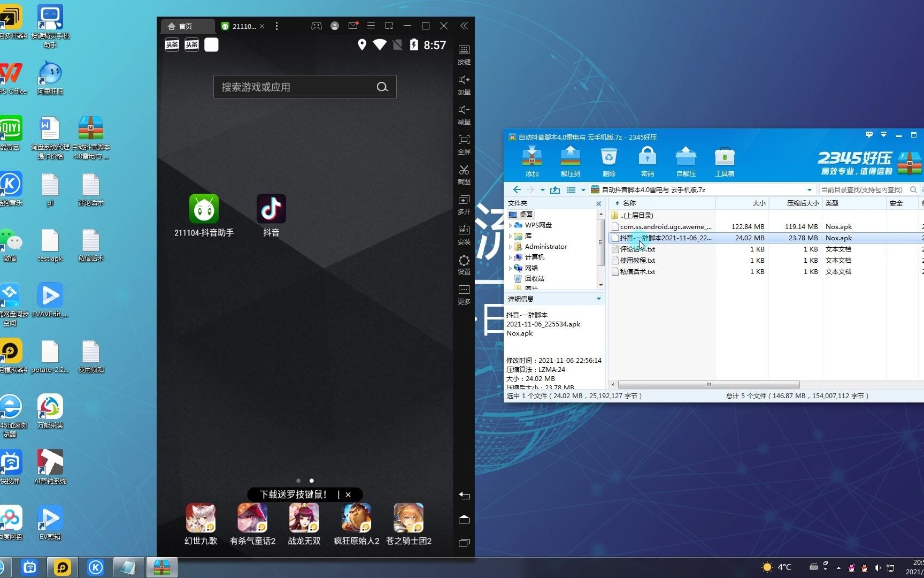Click 密码 password button in 2345好压

(x=648, y=162)
